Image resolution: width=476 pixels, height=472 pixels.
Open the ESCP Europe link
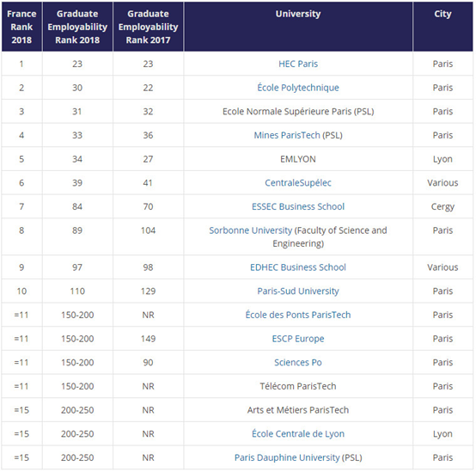[x=298, y=339]
